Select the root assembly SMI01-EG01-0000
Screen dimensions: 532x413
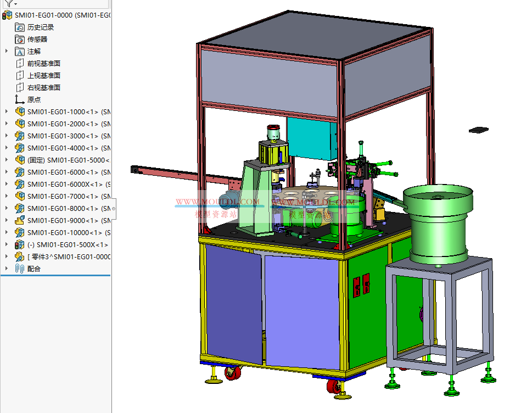[x=60, y=15]
